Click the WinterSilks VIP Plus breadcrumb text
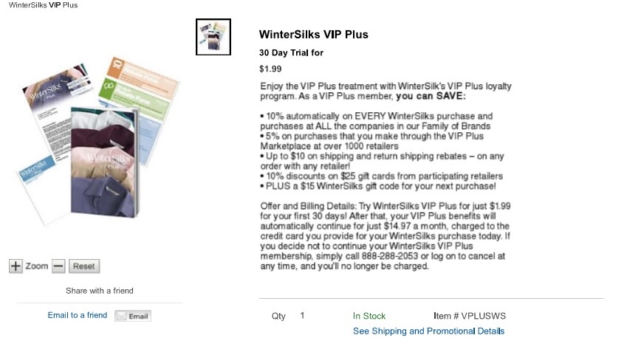Image resolution: width=644 pixels, height=338 pixels. [43, 5]
